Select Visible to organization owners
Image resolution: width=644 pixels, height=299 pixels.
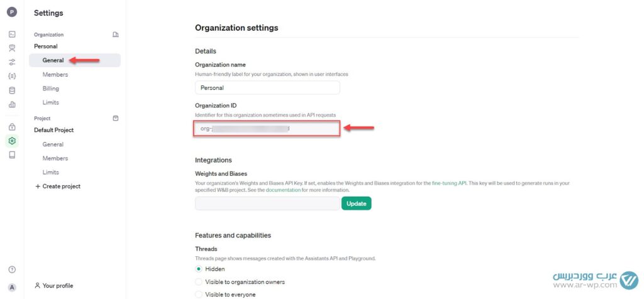click(x=199, y=282)
